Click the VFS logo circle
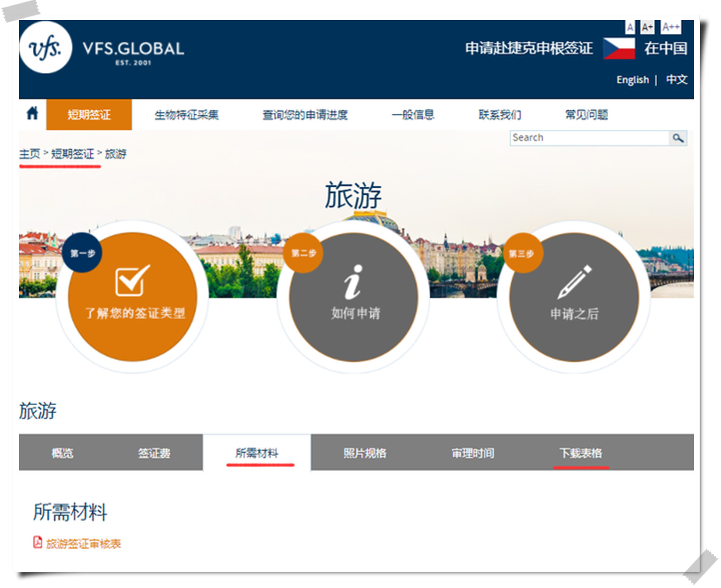The height and width of the screenshot is (588, 721). click(45, 48)
